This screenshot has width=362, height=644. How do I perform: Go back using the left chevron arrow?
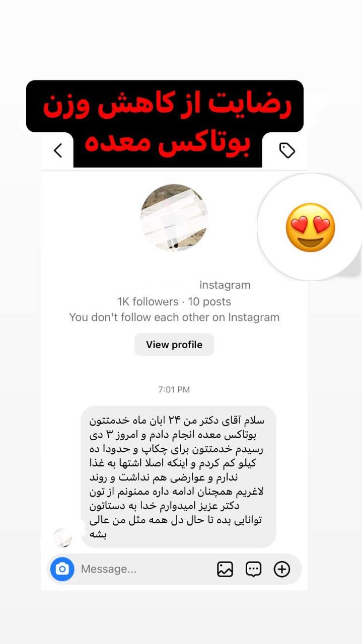(58, 150)
